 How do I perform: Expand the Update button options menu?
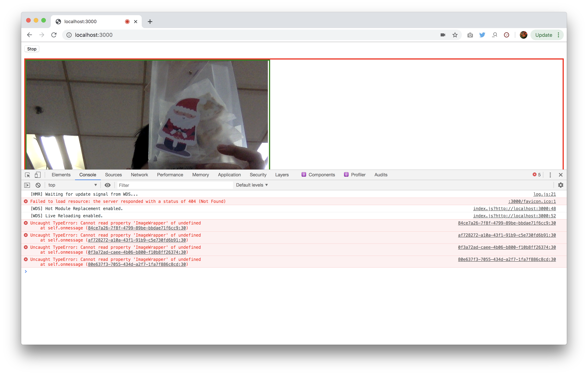(x=558, y=35)
